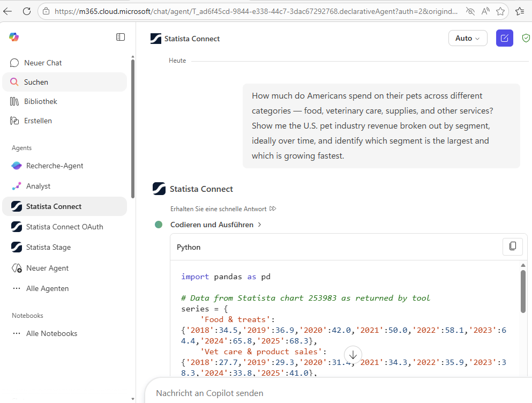Image resolution: width=532 pixels, height=403 pixels.
Task: Add page to favorites with star icon
Action: 500,11
